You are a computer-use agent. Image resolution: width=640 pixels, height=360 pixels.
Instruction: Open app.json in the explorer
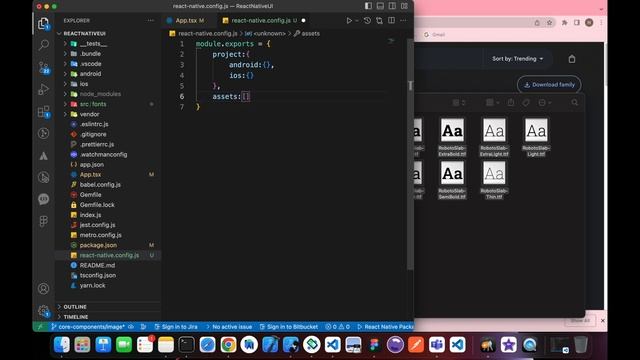pyautogui.click(x=91, y=164)
